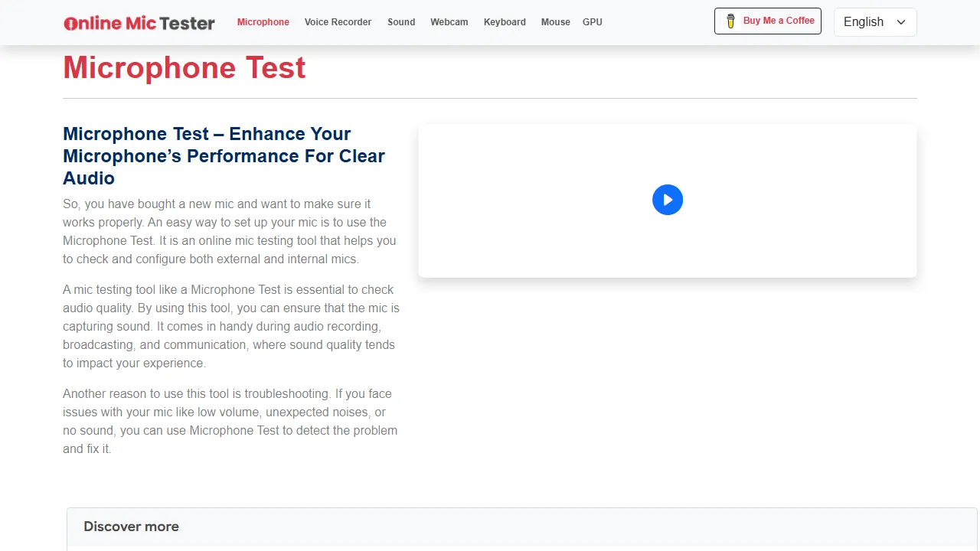Go to the Voice Recorder tool
The height and width of the screenshot is (551, 980).
pyautogui.click(x=338, y=22)
